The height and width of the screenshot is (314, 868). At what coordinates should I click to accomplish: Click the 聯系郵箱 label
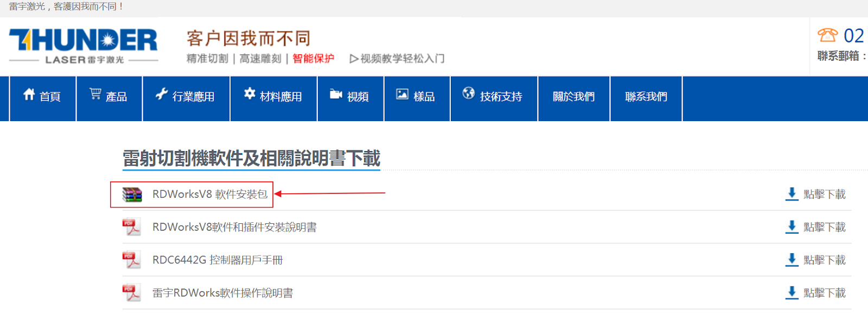(842, 56)
